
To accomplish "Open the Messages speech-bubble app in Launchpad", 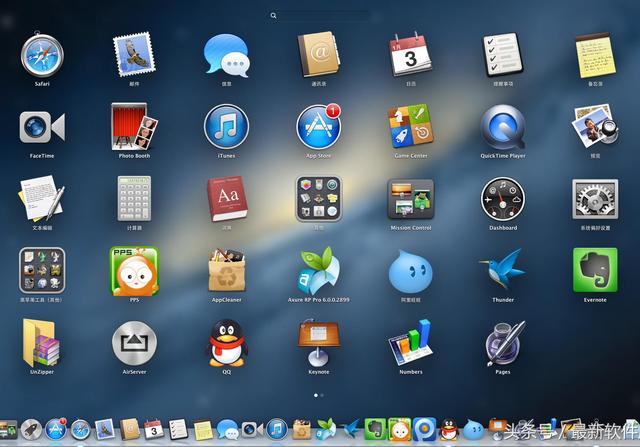I will pos(227,56).
